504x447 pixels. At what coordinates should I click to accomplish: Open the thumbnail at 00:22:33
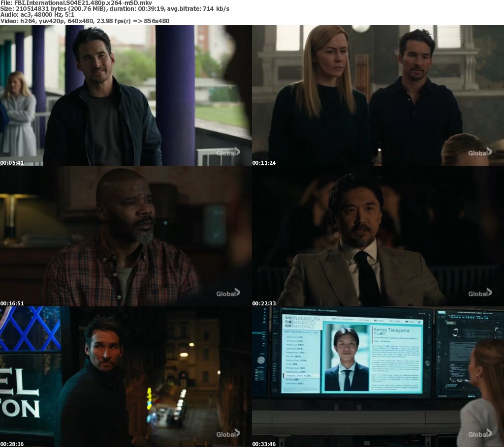378,236
